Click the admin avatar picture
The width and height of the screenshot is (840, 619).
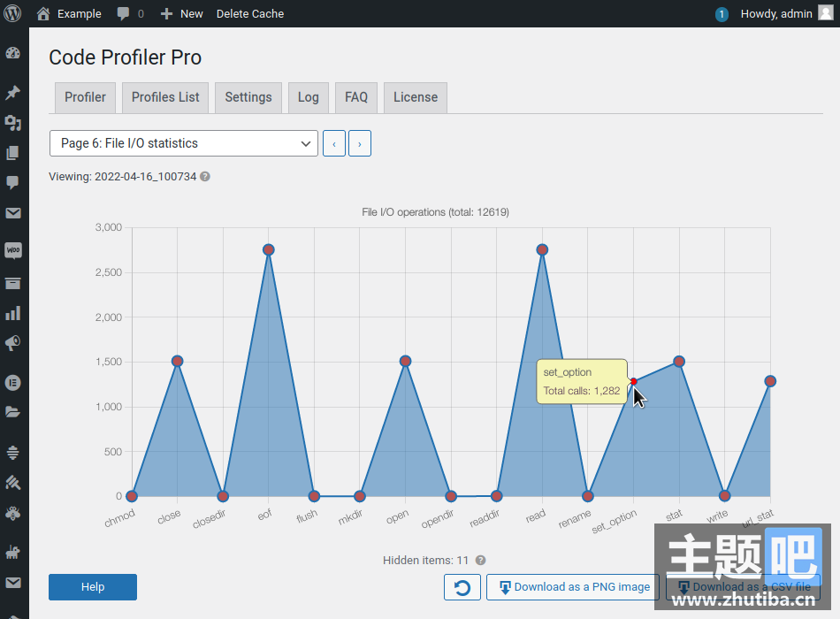826,13
